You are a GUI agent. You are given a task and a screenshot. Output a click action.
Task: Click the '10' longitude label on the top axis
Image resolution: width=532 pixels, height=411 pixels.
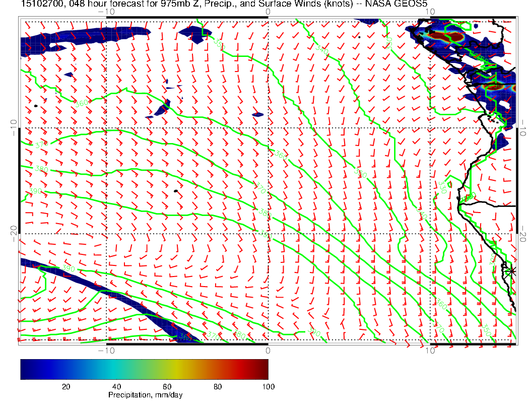(x=430, y=12)
